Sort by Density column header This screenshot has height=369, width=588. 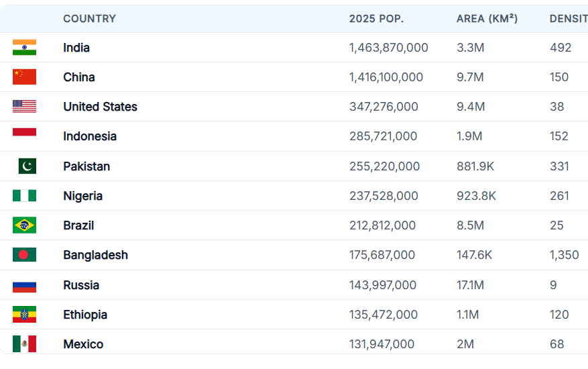[567, 19]
